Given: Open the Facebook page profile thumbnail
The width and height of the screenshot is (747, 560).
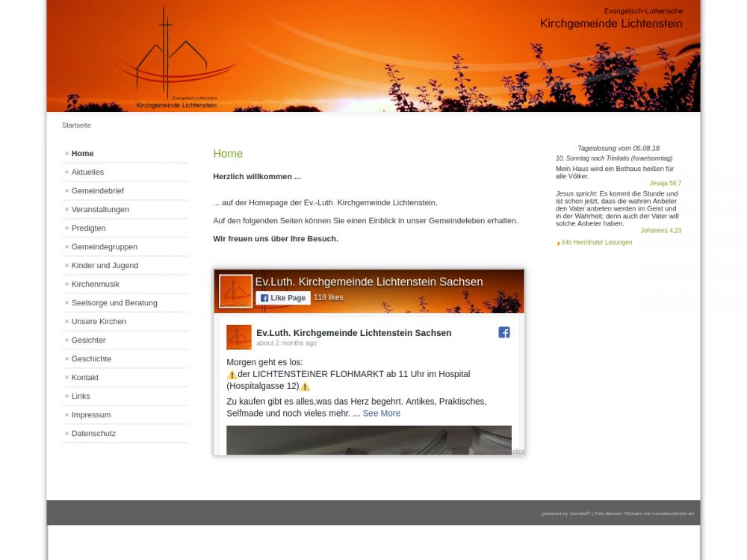Looking at the screenshot, I should coord(235,291).
